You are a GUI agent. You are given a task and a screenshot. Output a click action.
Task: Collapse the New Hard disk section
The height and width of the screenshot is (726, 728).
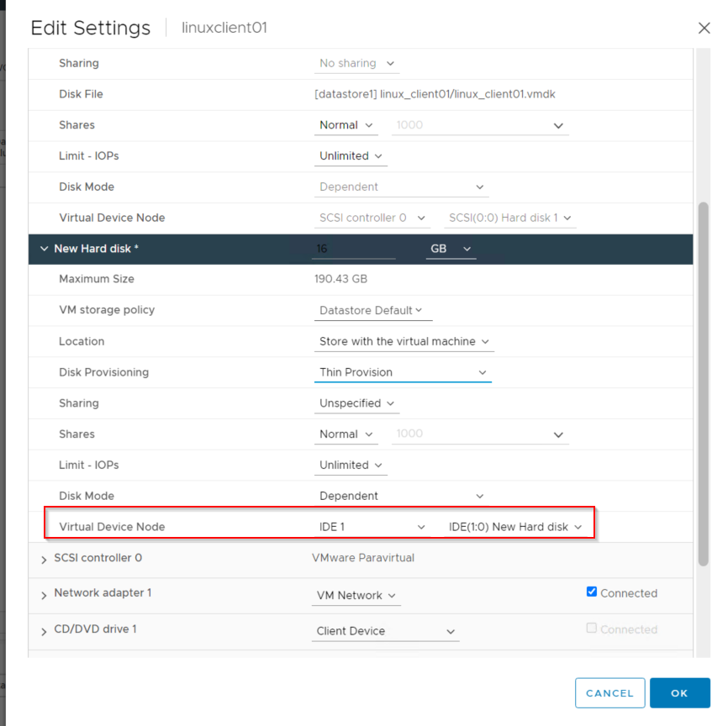[44, 249]
